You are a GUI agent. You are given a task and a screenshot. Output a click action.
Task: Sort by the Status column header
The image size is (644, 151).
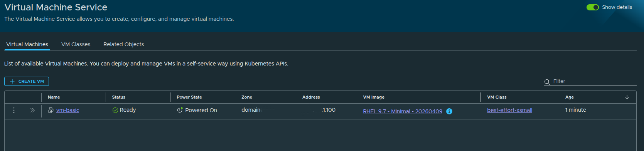tap(118, 97)
